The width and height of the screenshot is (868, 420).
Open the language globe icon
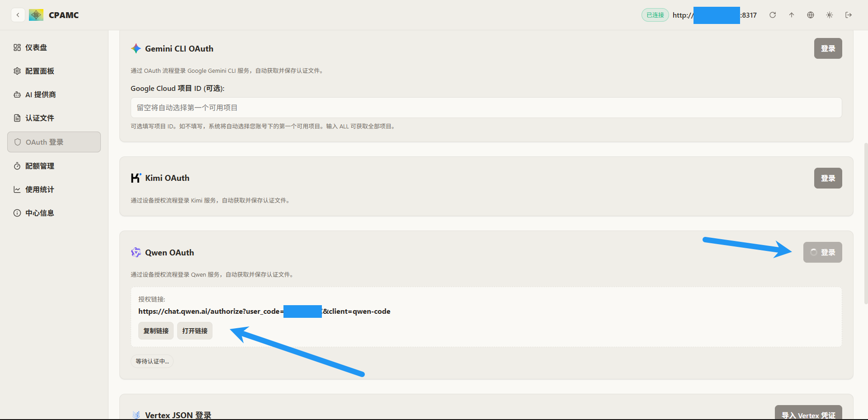pyautogui.click(x=811, y=15)
